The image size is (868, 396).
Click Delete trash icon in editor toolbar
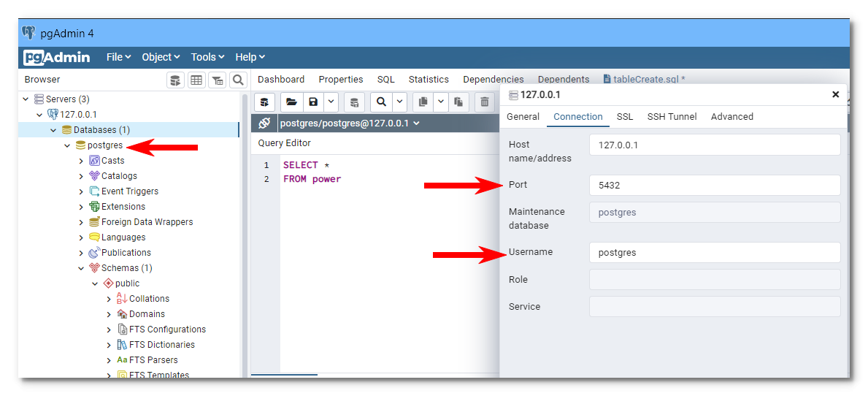tap(485, 102)
